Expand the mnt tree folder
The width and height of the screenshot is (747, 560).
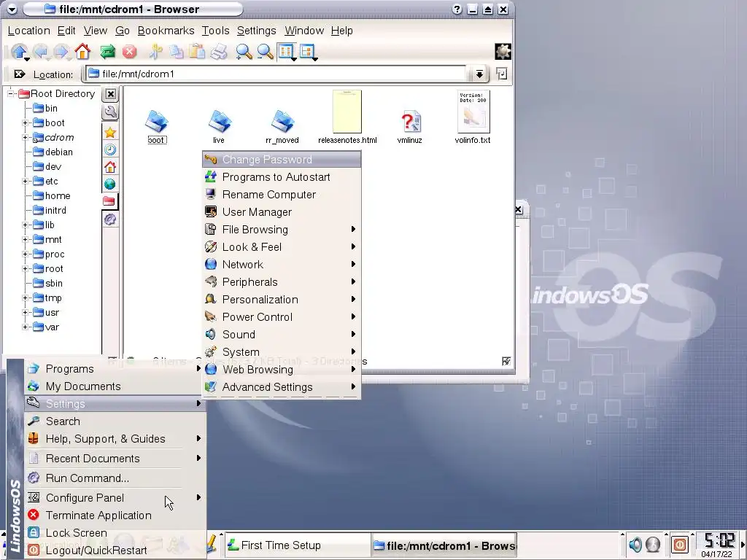[26, 239]
